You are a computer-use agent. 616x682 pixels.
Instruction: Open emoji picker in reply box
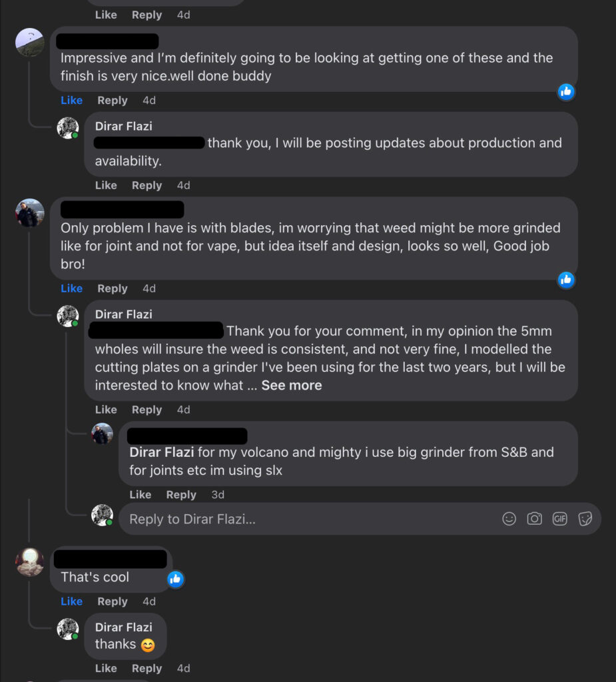(509, 519)
